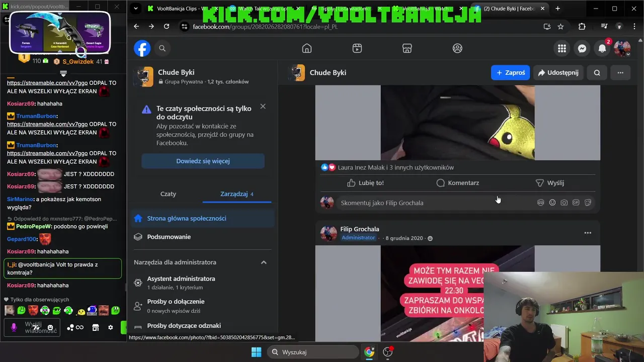Click the purple microphone icon in Kick chat
The width and height of the screenshot is (644, 362).
click(x=14, y=327)
